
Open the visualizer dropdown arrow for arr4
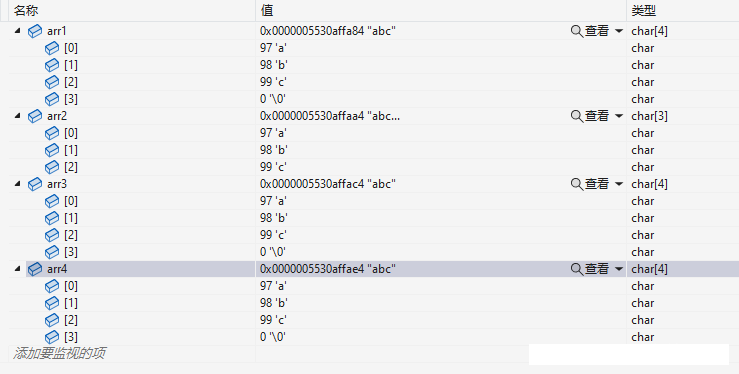[619, 269]
